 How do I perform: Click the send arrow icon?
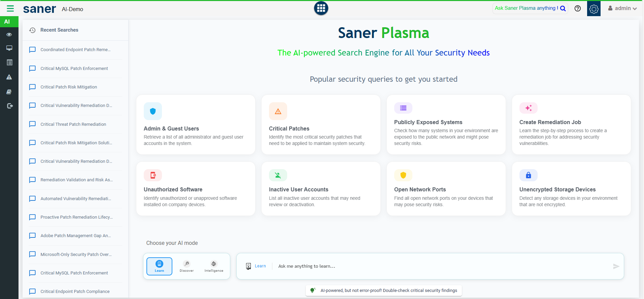tap(616, 266)
